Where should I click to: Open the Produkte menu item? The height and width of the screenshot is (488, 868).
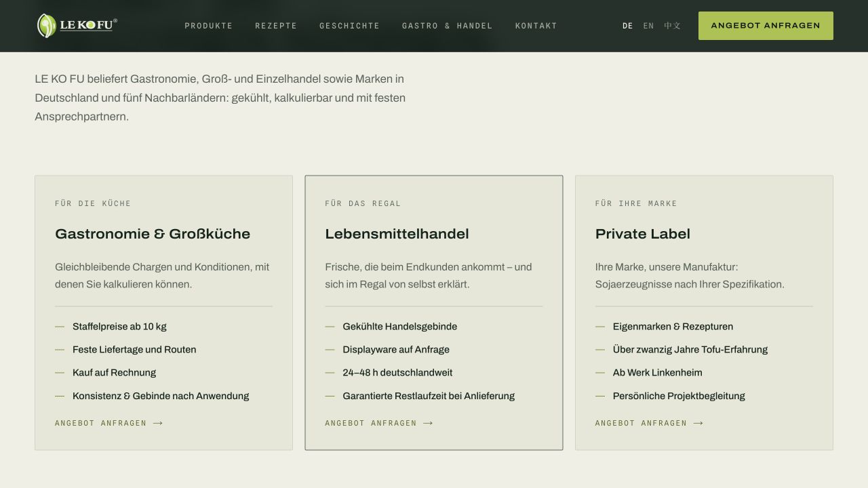[209, 26]
